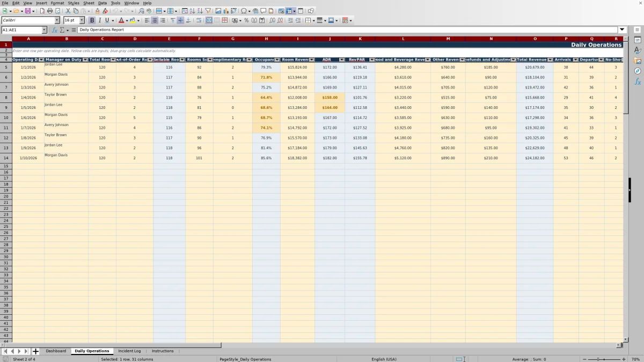Click the Cut scissors icon
This screenshot has height=362, width=644.
[68, 11]
